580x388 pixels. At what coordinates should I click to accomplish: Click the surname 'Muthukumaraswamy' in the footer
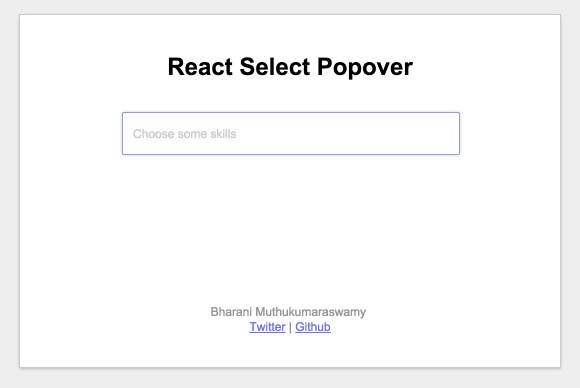(311, 312)
